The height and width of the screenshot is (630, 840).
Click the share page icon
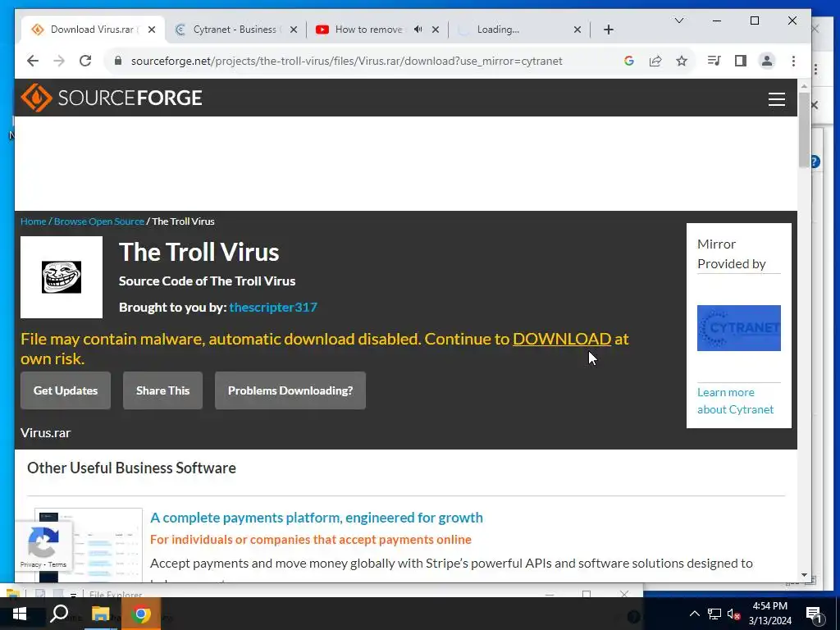click(x=655, y=61)
